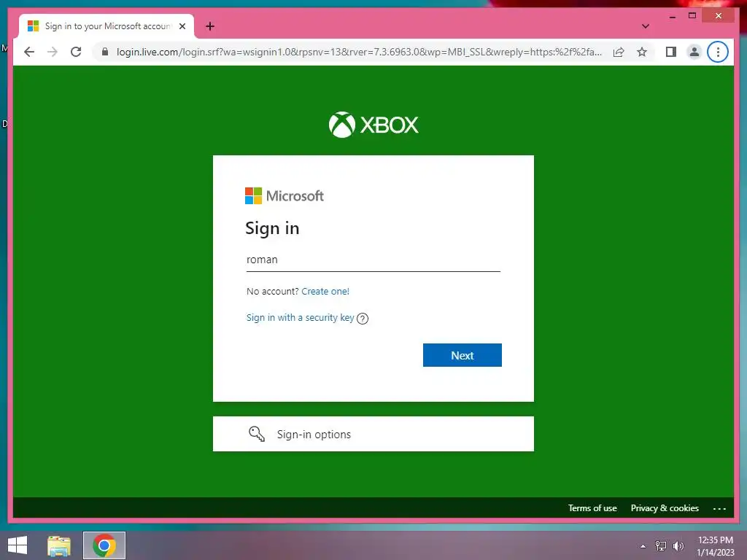Open the Windows Start menu

tap(18, 545)
